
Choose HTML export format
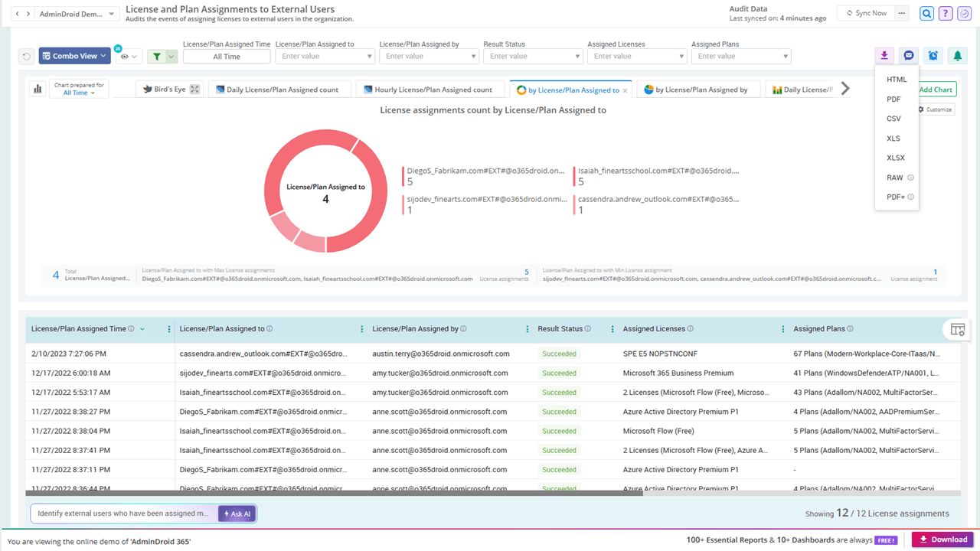coord(897,80)
